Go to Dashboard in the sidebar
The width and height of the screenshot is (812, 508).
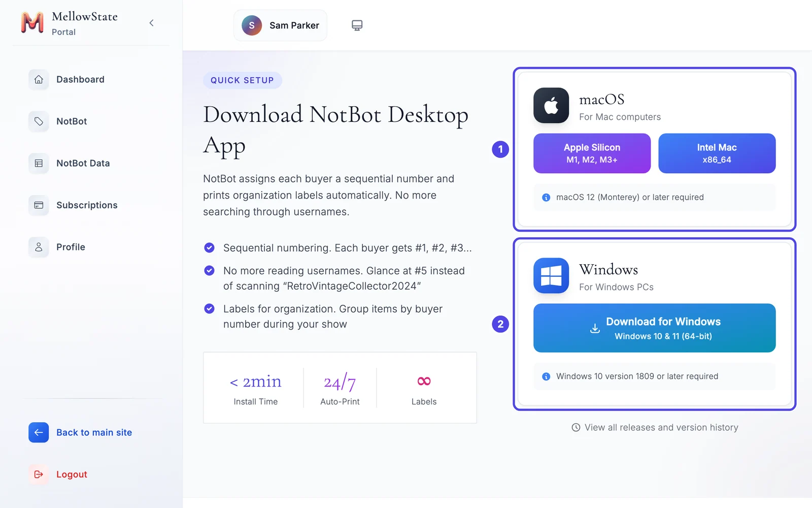tap(80, 80)
